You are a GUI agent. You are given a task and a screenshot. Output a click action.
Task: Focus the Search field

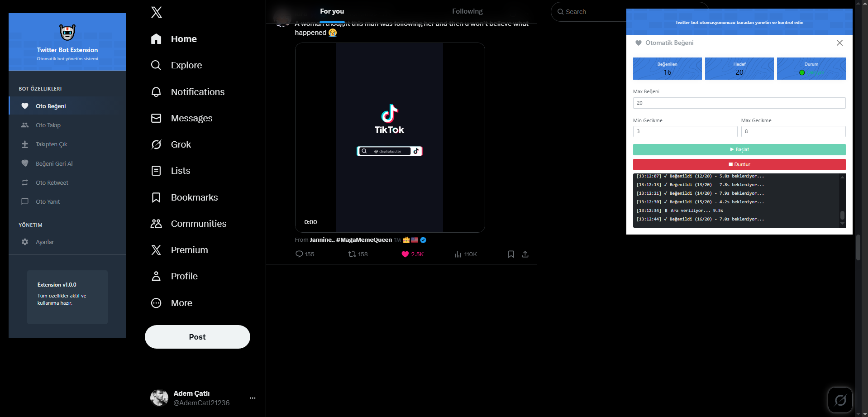588,12
